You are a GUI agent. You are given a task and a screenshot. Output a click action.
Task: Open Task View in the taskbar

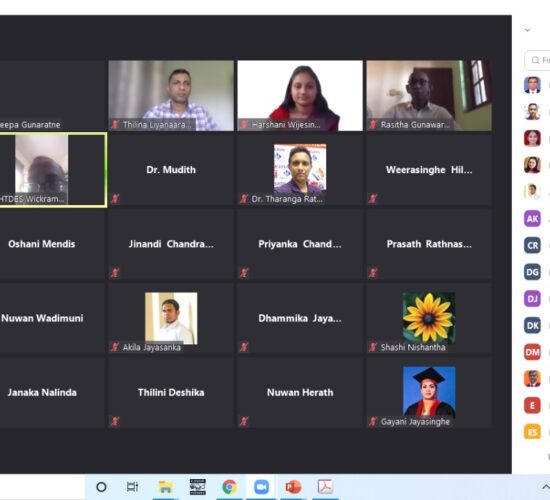[133, 487]
